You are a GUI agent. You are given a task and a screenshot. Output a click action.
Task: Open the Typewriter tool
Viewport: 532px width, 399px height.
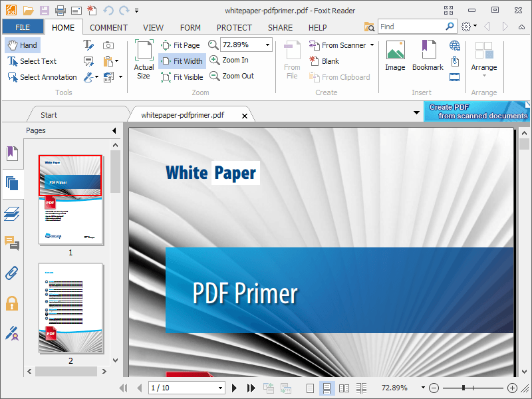(88, 45)
